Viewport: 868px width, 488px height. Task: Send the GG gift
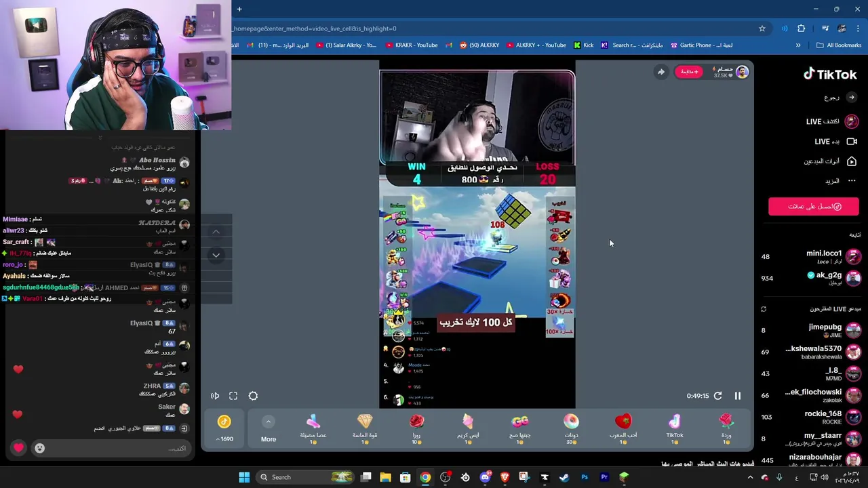(x=519, y=429)
